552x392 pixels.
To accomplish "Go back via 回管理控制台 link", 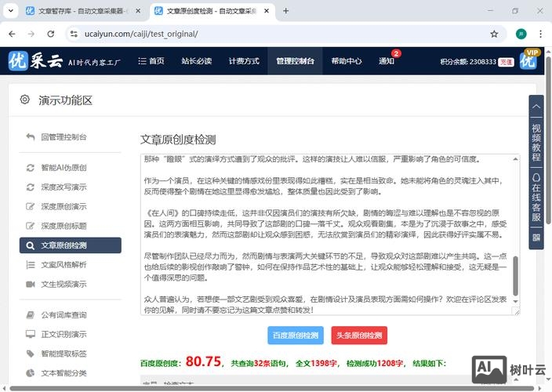I will 64,137.
